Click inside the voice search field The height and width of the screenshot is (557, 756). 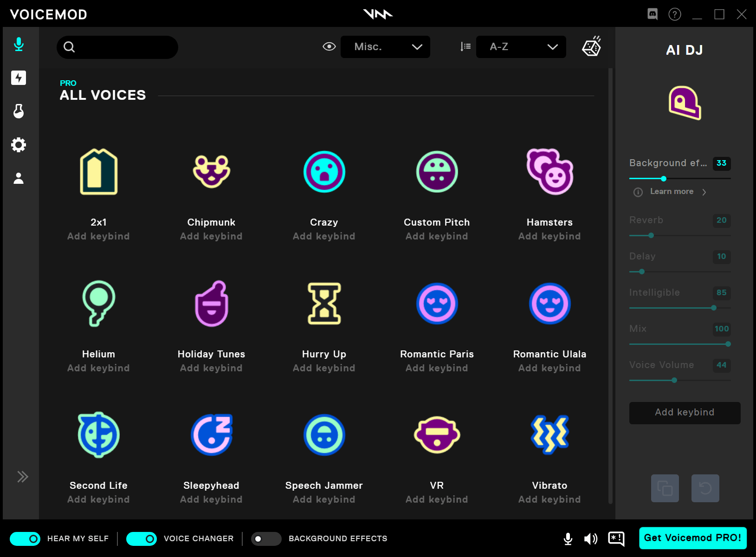pos(117,47)
